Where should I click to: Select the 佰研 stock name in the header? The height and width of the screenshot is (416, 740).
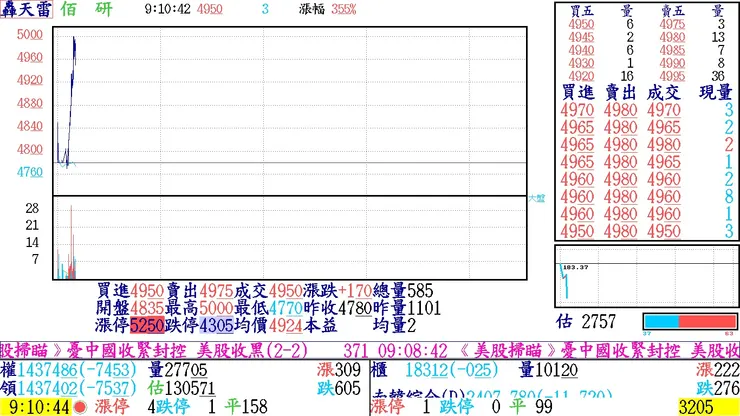(86, 9)
